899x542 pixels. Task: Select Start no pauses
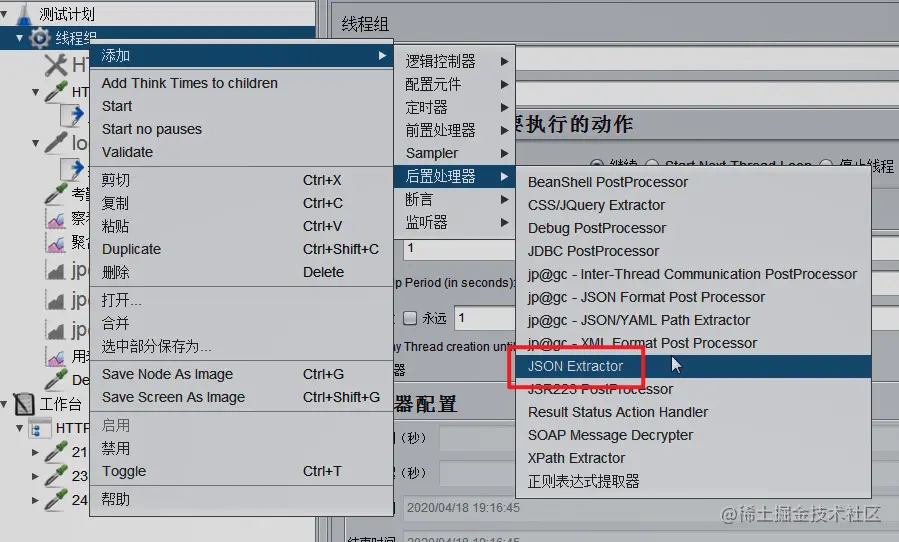pyautogui.click(x=241, y=129)
